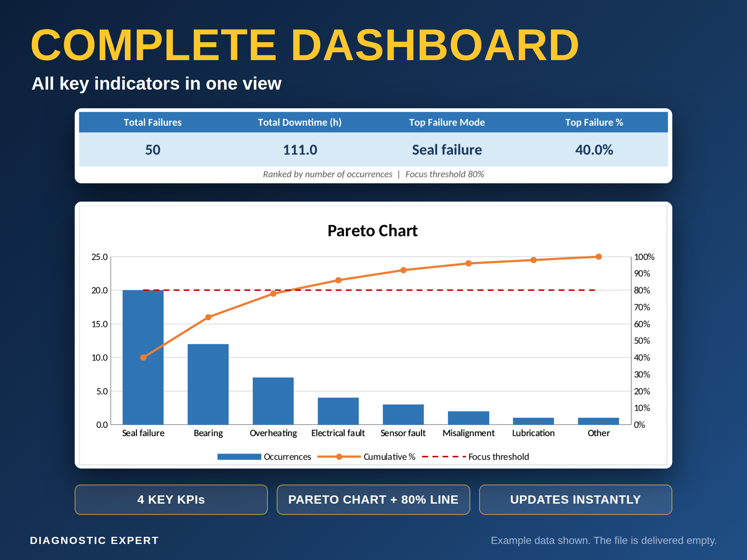Select the Cumulative % legend orange marker
The image size is (747, 560).
339,457
